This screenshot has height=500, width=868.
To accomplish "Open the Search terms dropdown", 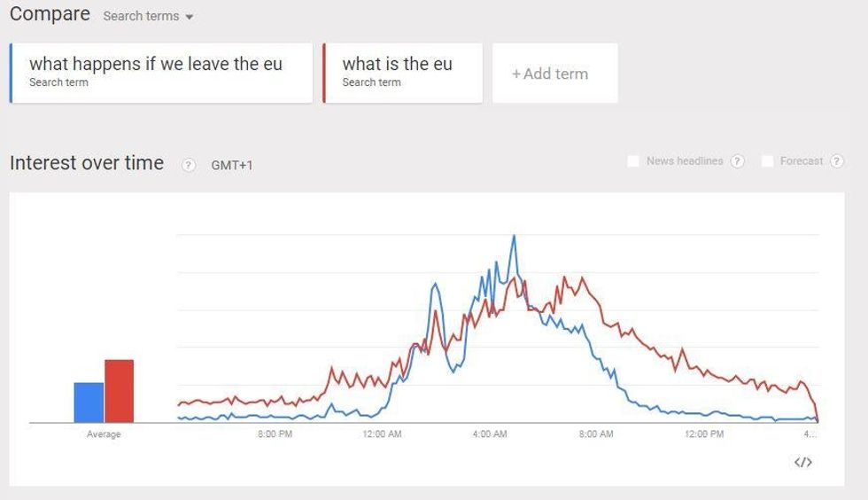I will 148,16.
